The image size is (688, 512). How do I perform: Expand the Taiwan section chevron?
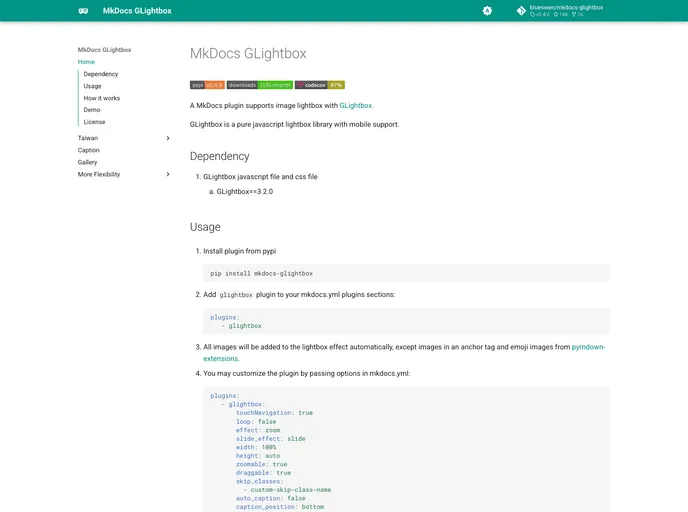pyautogui.click(x=168, y=138)
